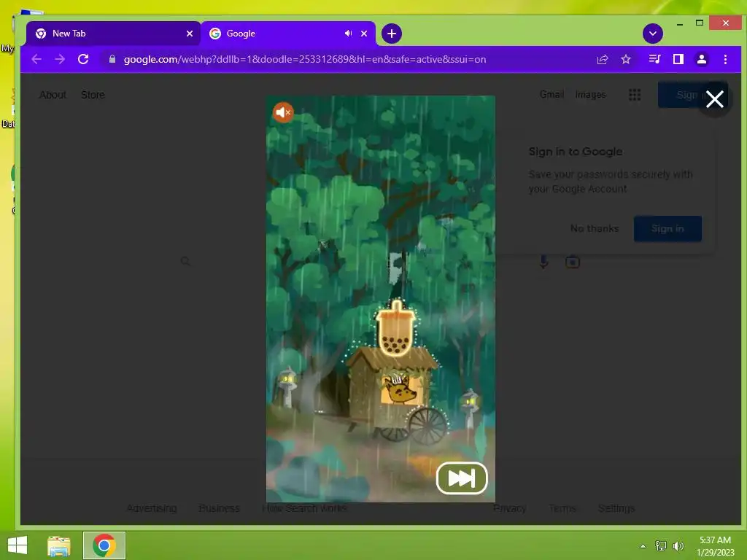The height and width of the screenshot is (560, 747).
Task: Open the Google apps grid
Action: [635, 95]
